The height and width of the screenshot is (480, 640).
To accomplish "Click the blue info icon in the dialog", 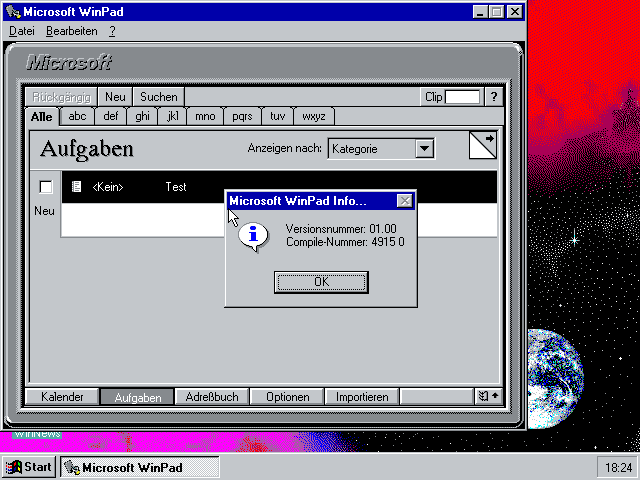I will point(253,237).
